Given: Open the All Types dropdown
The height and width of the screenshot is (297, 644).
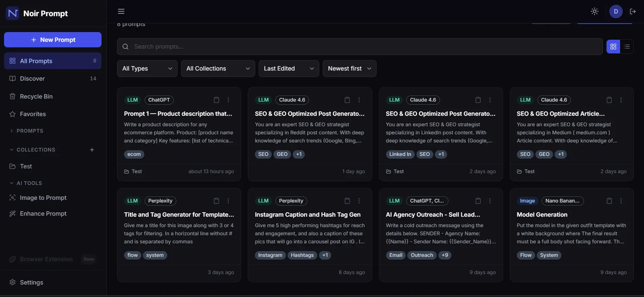Looking at the screenshot, I should click(x=147, y=69).
